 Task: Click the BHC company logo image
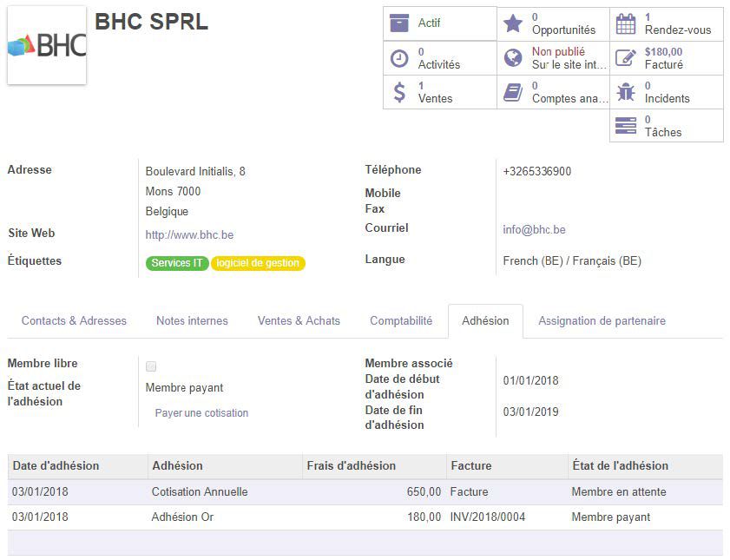pos(47,45)
